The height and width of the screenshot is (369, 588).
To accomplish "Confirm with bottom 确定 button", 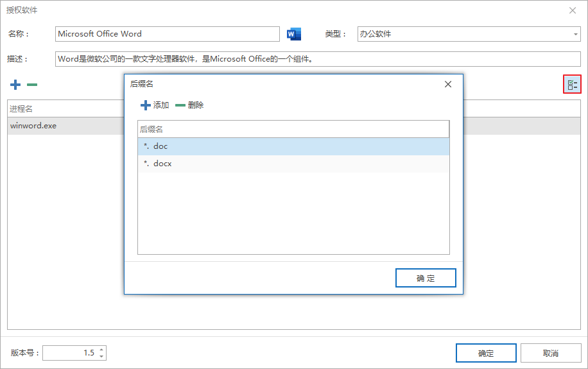I will point(486,353).
